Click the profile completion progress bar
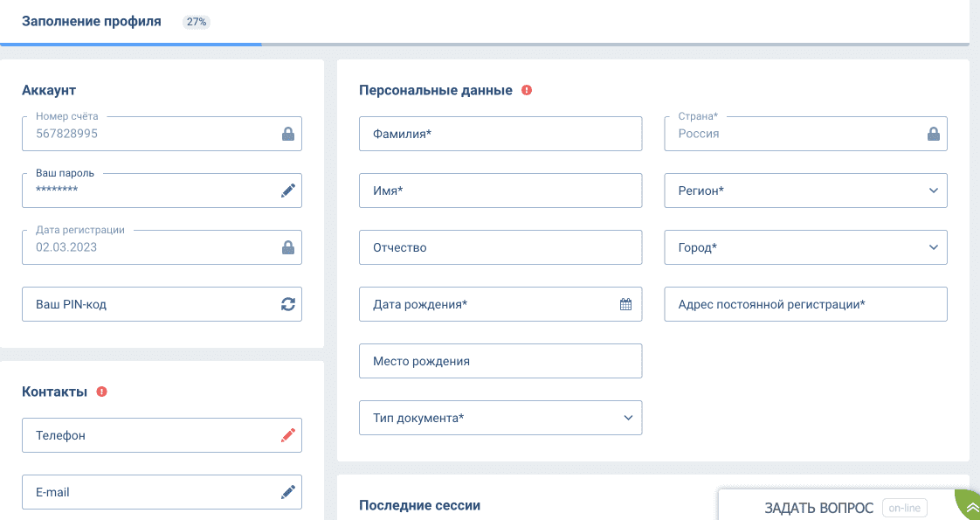Viewport: 980px width, 520px height. pyautogui.click(x=485, y=45)
